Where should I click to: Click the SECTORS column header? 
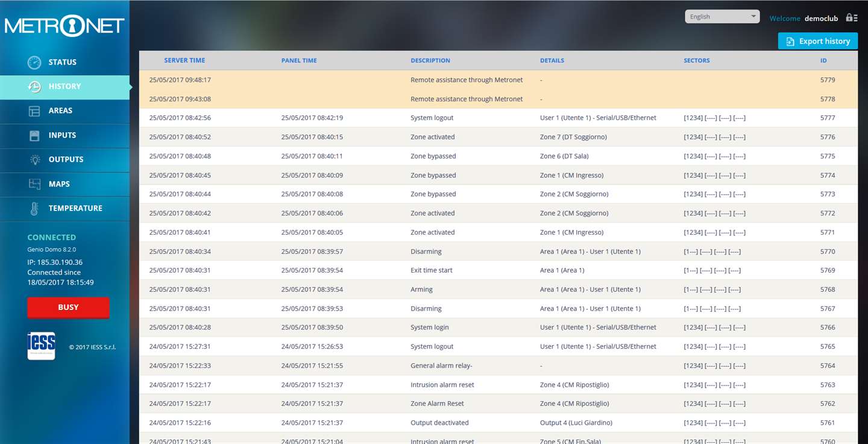coord(697,61)
